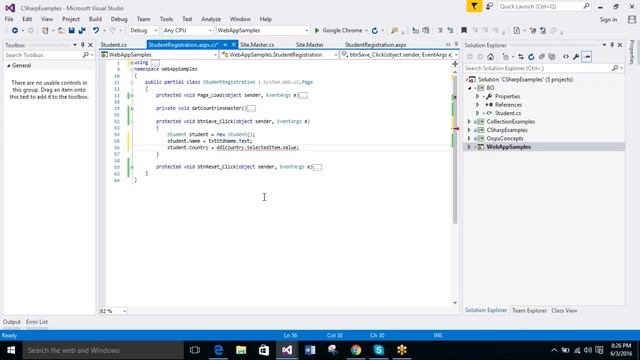Open the Output tab
The image size is (640, 360).
(x=11, y=322)
